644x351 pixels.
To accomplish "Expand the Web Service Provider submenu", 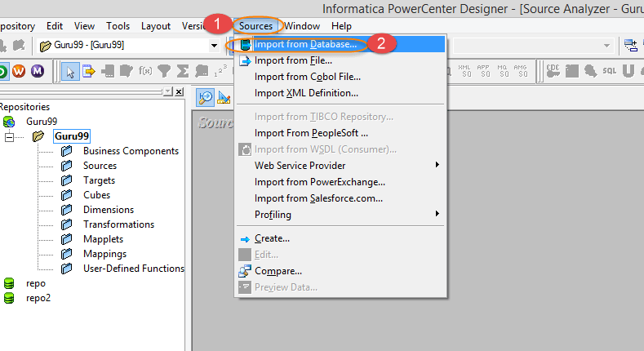I will (437, 165).
